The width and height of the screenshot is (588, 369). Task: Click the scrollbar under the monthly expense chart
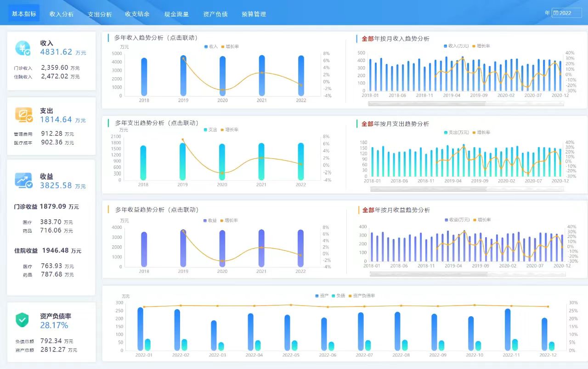pyautogui.click(x=467, y=189)
